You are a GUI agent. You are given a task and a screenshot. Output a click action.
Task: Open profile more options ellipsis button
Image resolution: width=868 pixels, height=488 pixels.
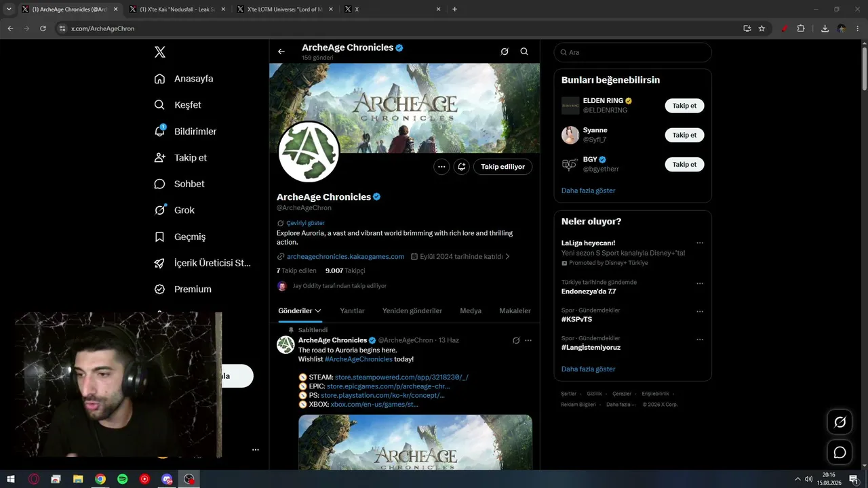point(441,167)
